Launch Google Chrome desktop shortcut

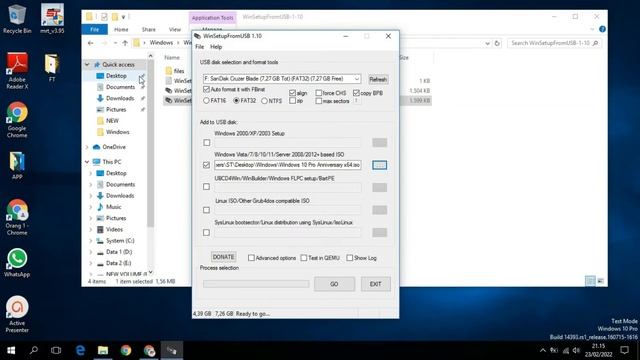click(x=17, y=120)
